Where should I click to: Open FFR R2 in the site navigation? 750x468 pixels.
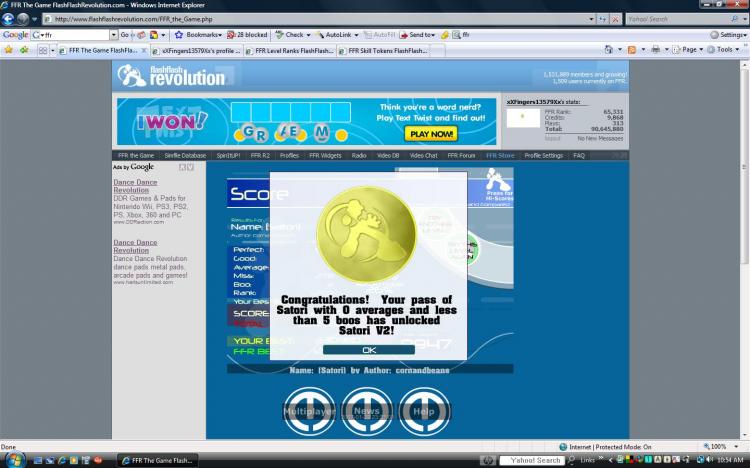click(260, 156)
